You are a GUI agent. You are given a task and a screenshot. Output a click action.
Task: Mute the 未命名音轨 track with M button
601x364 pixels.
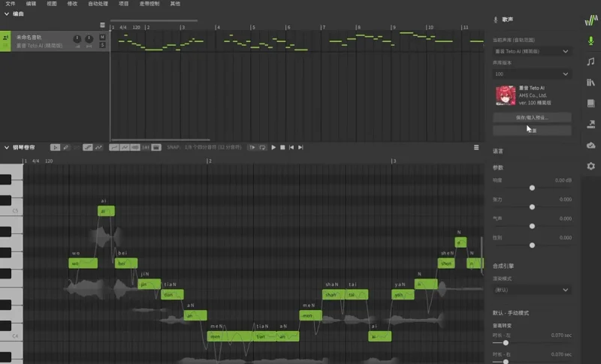coord(102,37)
